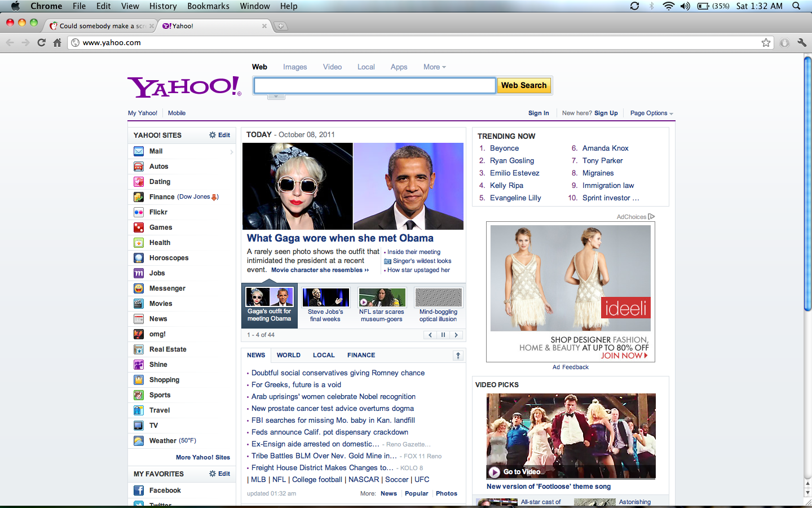Open the FINANCE news tab
This screenshot has height=508, width=812.
[361, 355]
